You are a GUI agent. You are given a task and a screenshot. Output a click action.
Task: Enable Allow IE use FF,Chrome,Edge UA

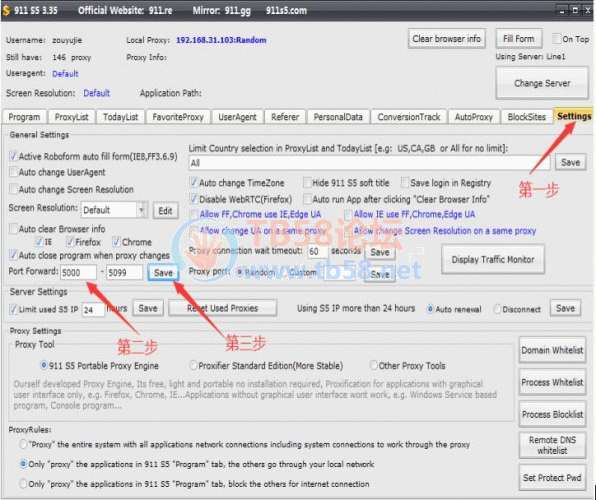click(348, 214)
